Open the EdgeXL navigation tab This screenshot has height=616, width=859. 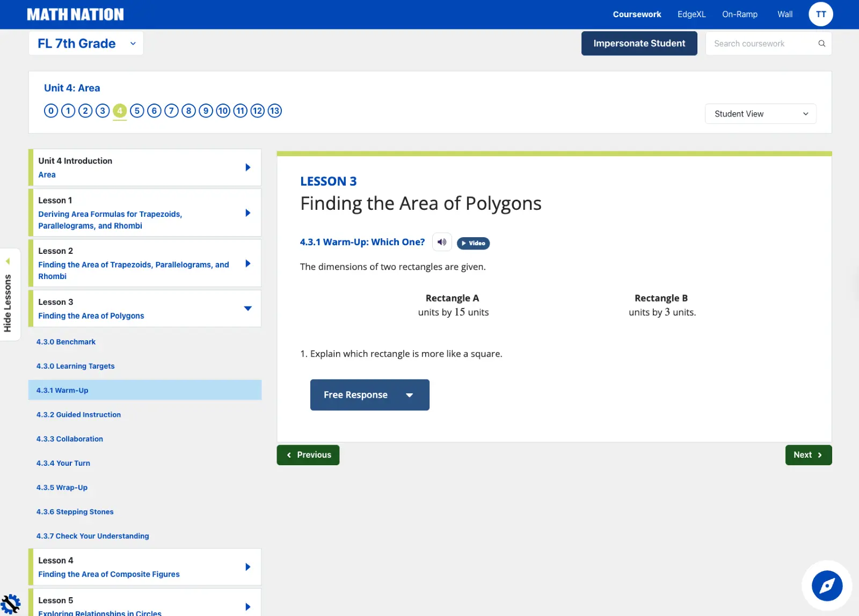point(691,14)
